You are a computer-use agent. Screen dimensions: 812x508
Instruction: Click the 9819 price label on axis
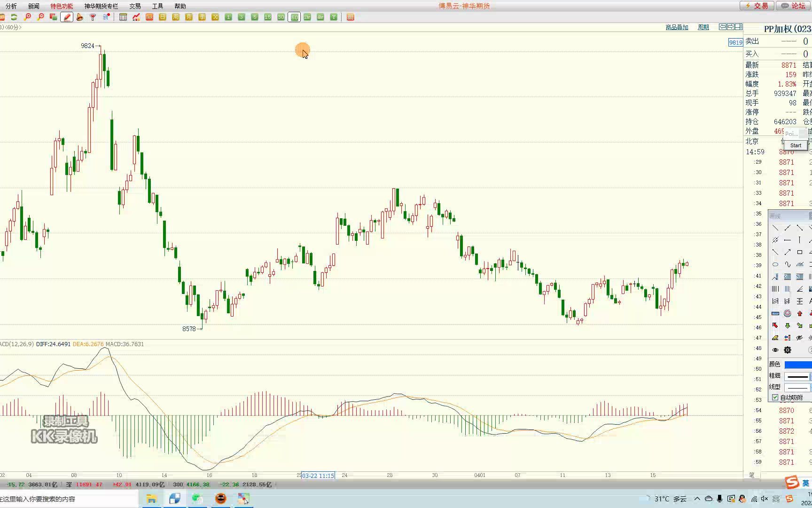pyautogui.click(x=735, y=42)
